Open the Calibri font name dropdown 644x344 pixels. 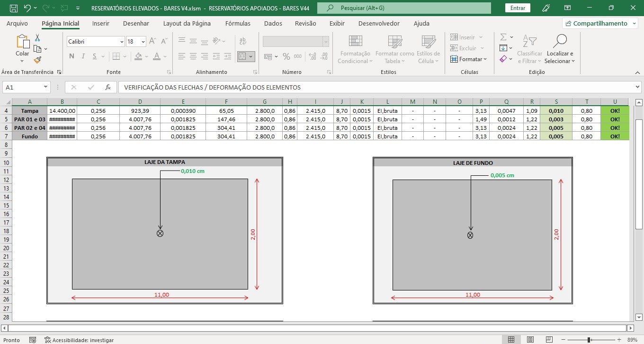[x=122, y=42]
